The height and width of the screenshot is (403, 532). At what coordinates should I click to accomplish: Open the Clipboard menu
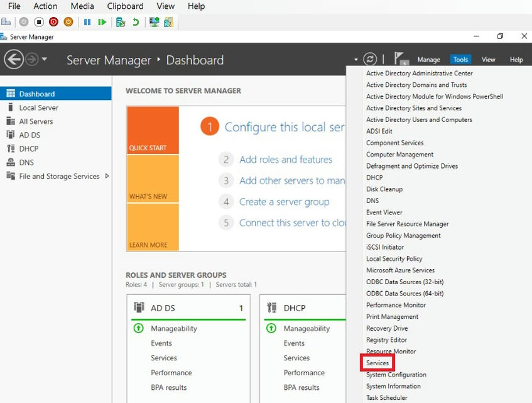(125, 6)
